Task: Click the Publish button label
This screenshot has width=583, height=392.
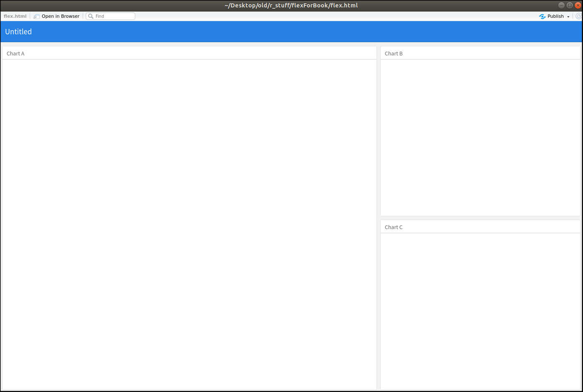Action: pyautogui.click(x=555, y=16)
